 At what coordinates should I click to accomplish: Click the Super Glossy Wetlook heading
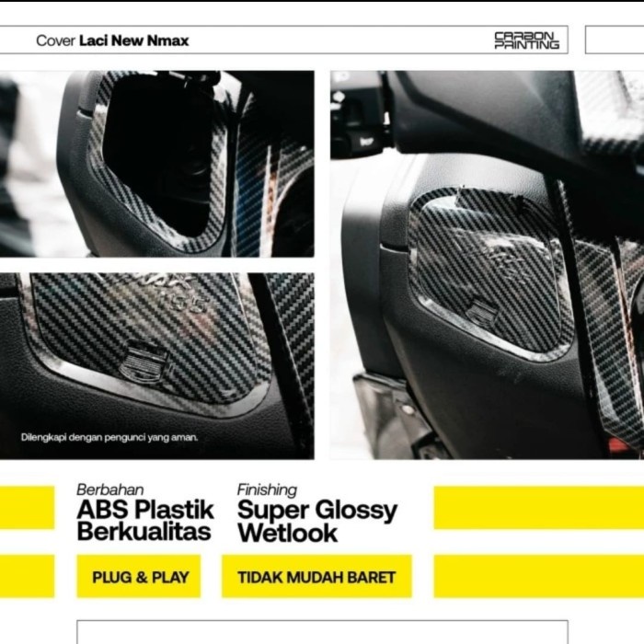(x=317, y=521)
